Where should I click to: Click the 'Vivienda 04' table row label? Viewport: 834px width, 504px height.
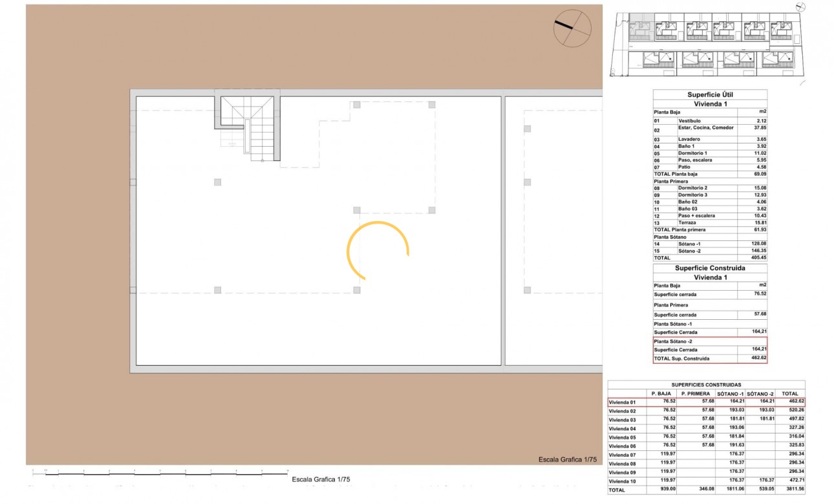coord(622,428)
